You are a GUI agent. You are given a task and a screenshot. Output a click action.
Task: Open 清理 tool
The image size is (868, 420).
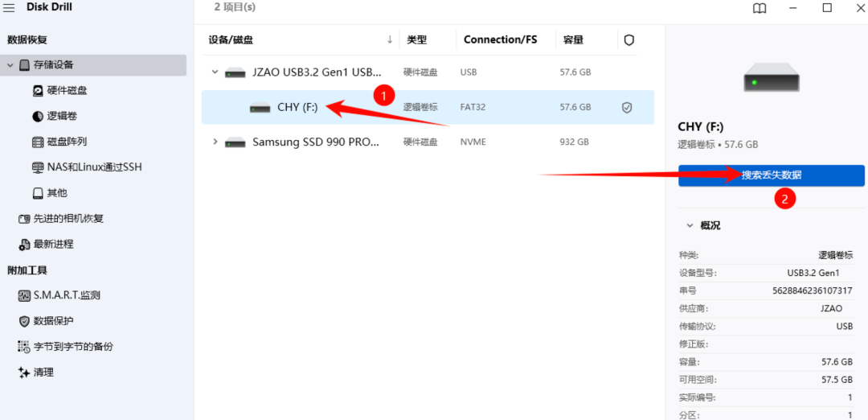click(43, 373)
